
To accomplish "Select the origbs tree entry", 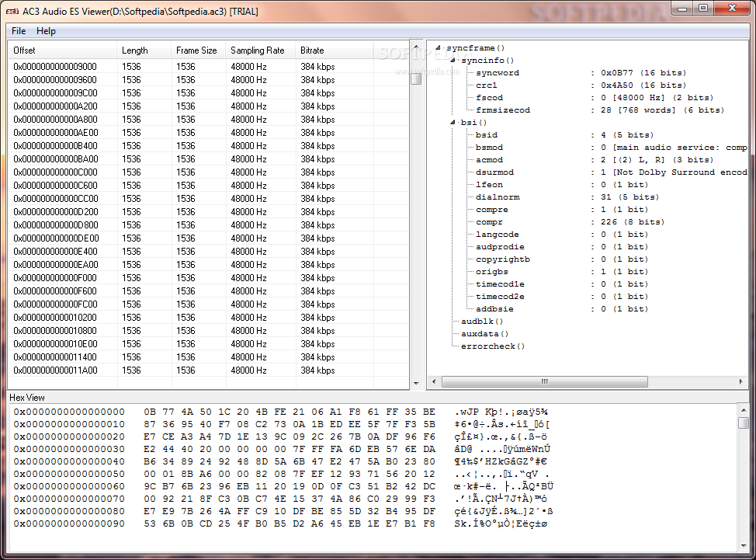I will tap(562, 272).
